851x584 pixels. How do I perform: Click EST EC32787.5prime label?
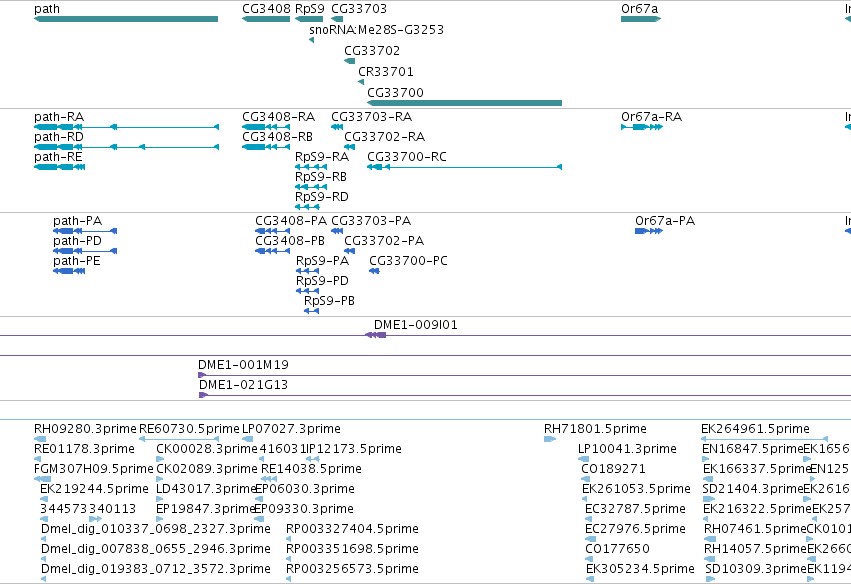click(636, 509)
